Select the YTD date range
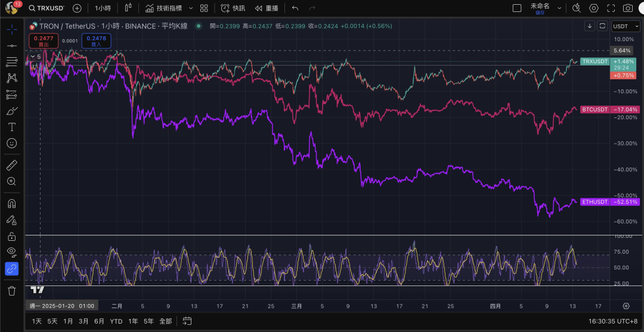Screen dimensions: 644x332 [x=116, y=321]
